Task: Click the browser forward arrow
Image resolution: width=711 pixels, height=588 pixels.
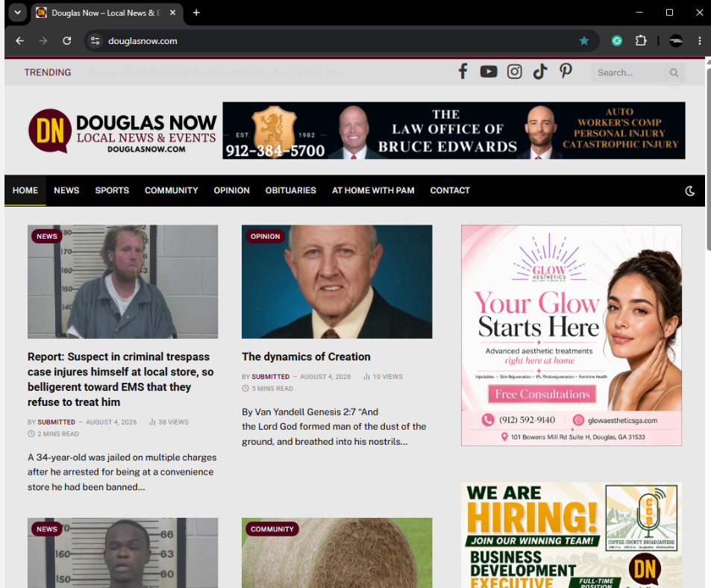Action: click(43, 41)
